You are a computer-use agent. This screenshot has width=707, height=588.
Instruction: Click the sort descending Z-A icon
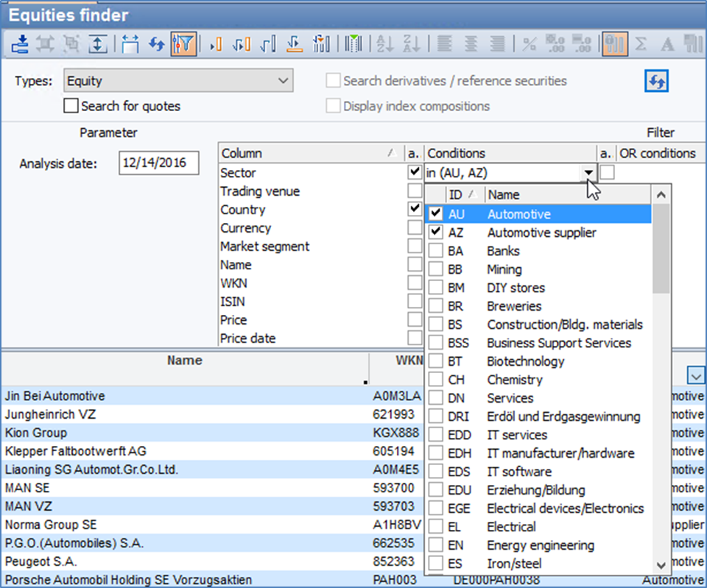click(x=412, y=44)
